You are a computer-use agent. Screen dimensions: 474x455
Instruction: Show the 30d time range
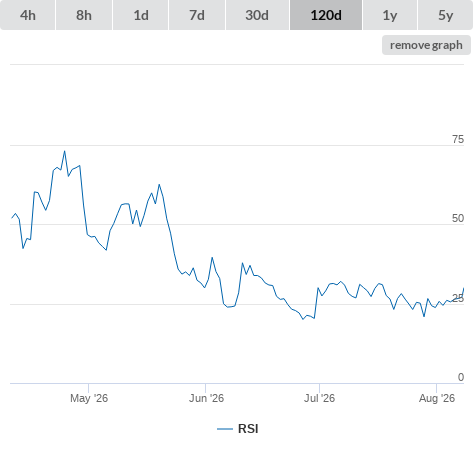coord(257,15)
